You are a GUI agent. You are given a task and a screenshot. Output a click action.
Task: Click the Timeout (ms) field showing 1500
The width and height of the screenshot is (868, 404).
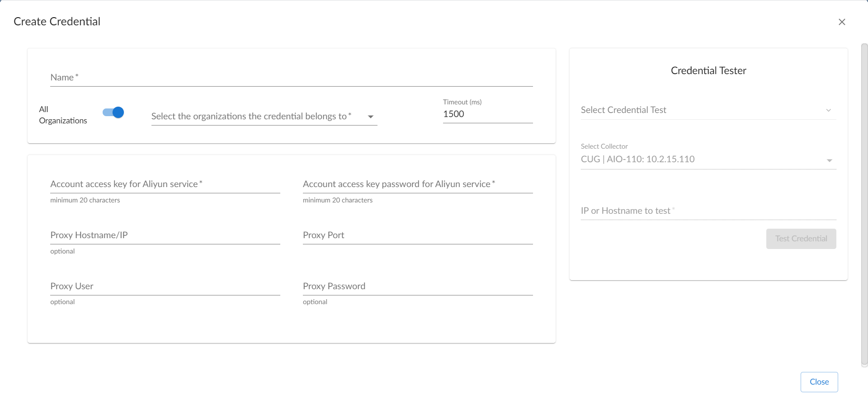487,114
